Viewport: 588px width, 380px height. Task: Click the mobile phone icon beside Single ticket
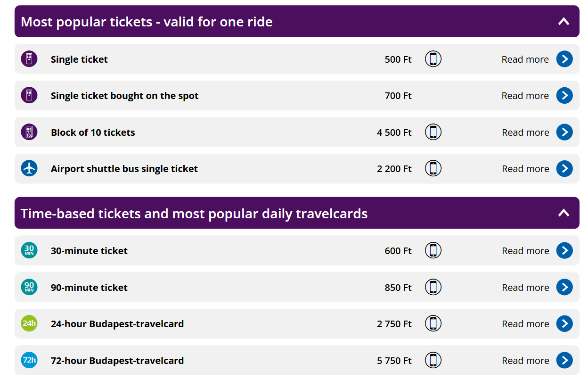433,59
